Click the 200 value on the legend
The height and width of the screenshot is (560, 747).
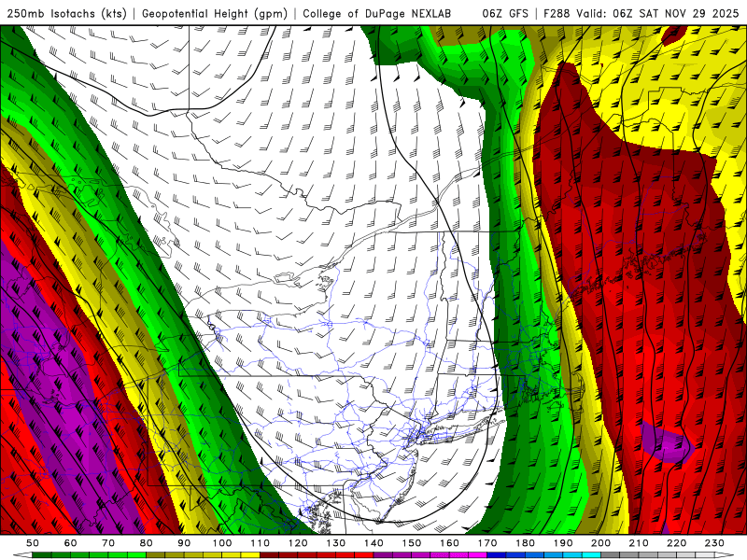[x=600, y=543]
